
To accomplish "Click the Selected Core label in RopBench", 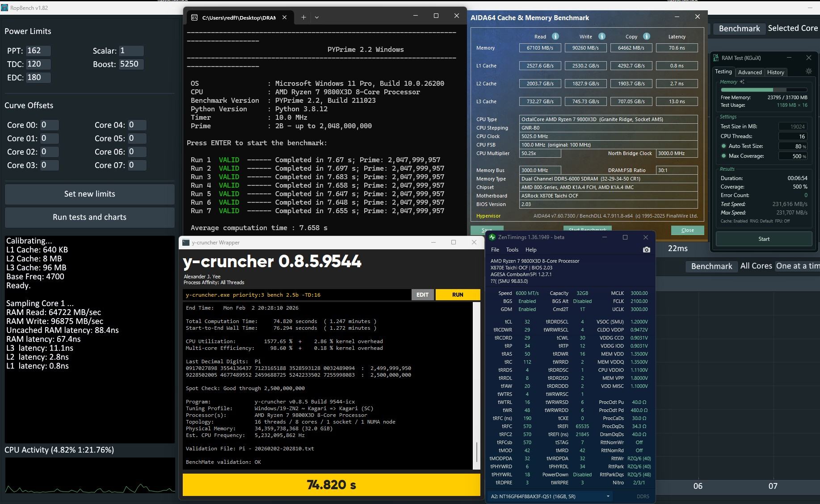I will point(793,28).
